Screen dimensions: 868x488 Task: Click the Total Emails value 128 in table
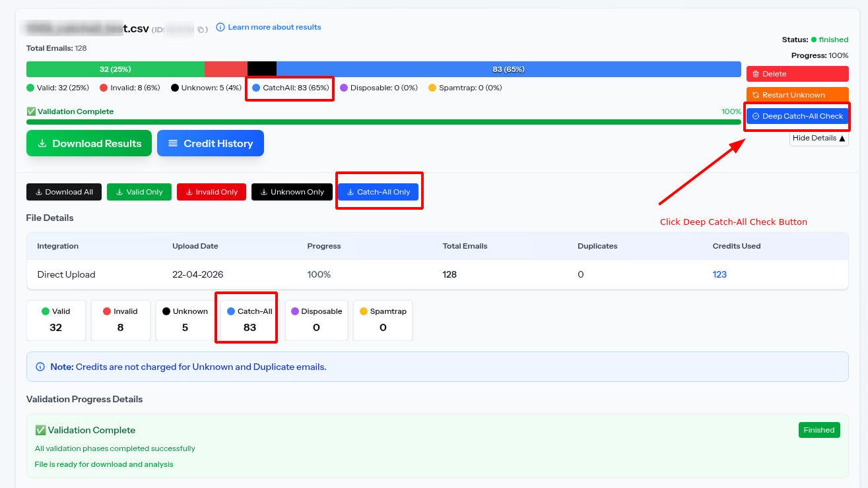tap(450, 274)
